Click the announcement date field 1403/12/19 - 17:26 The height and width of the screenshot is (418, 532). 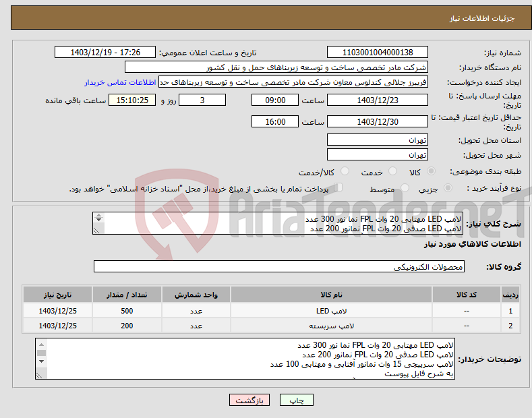(x=105, y=53)
